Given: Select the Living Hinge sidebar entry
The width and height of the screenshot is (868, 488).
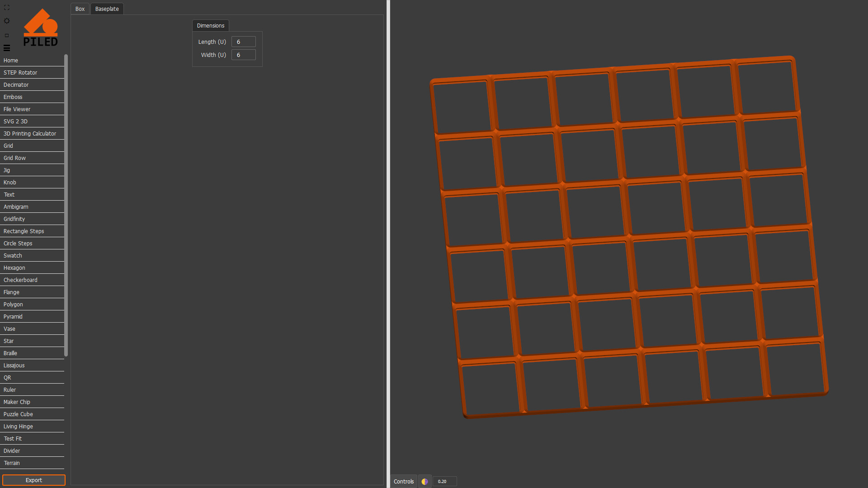Looking at the screenshot, I should click(18, 427).
